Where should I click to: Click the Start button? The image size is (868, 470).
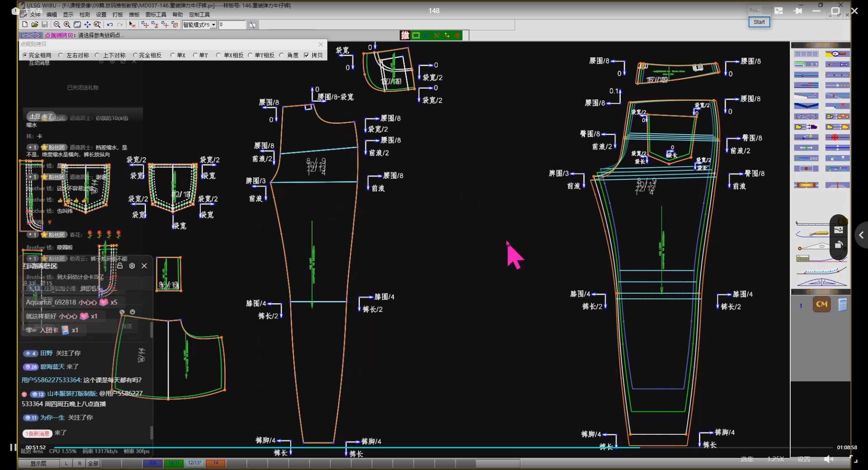[x=759, y=22]
